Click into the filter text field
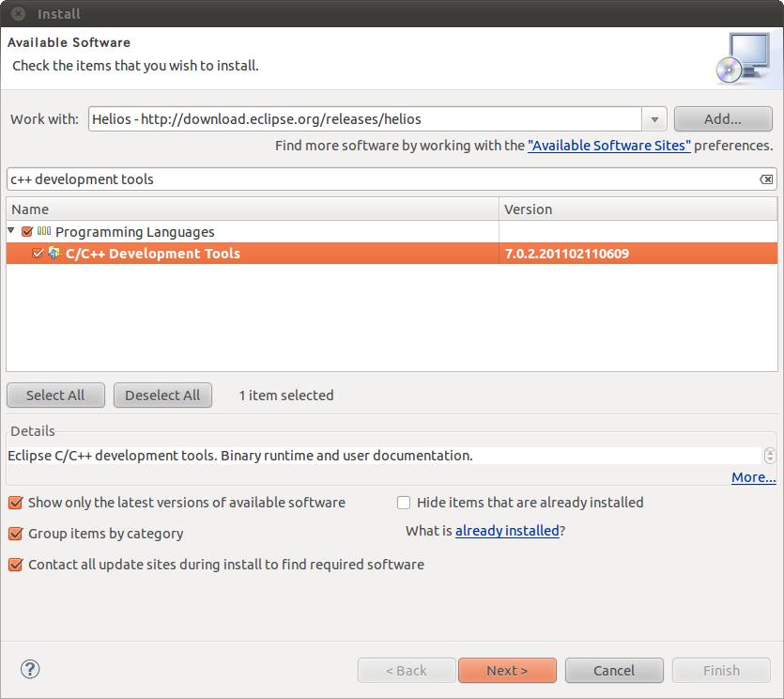 (x=376, y=179)
